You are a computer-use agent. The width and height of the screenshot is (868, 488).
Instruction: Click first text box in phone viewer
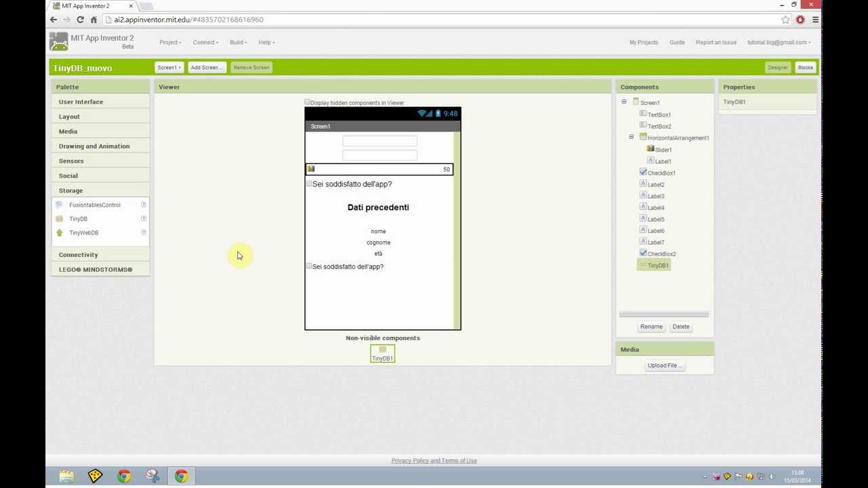tap(380, 141)
